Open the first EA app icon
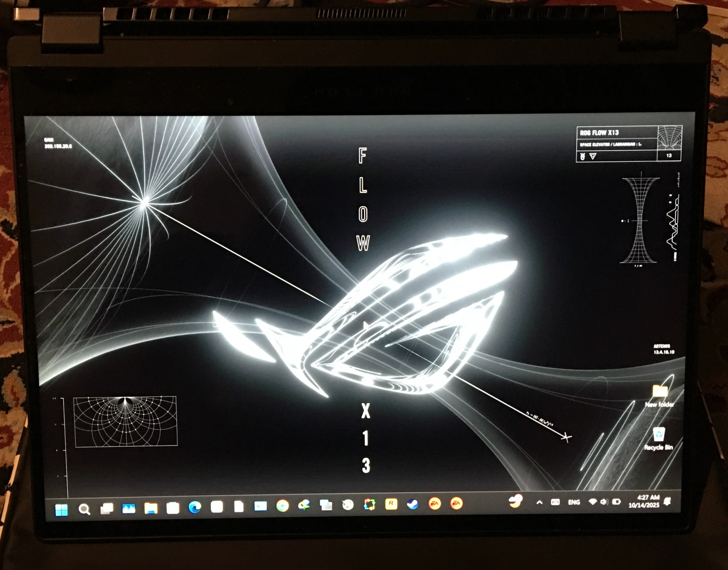The image size is (728, 570). pyautogui.click(x=435, y=504)
